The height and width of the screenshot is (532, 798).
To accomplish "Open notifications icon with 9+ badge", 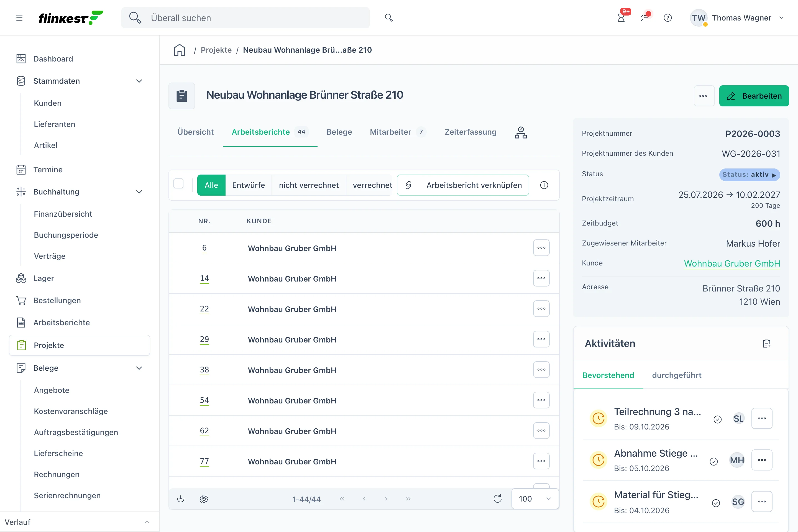I will point(621,18).
